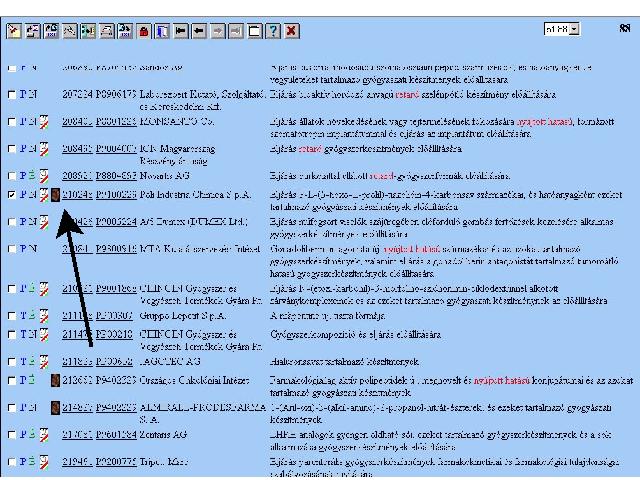Open P-number link in ICN Magyarország row
The width and height of the screenshot is (640, 480).
pyautogui.click(x=116, y=149)
